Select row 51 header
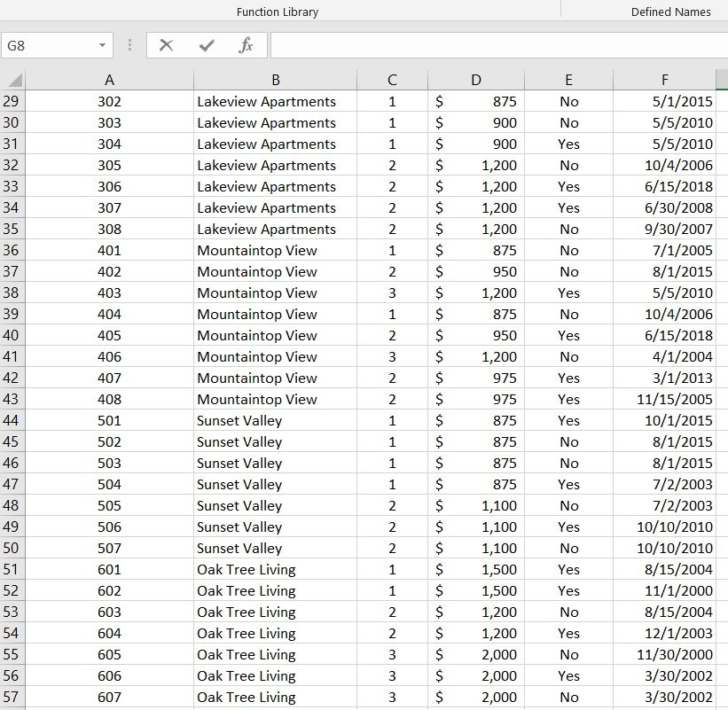This screenshot has width=728, height=710. click(12, 569)
